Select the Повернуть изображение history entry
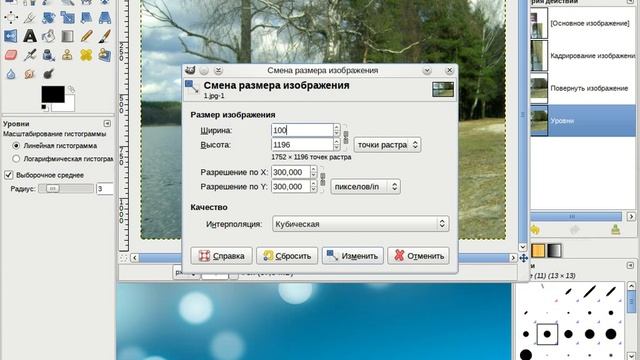Viewport: 640px width, 360px height. point(583,88)
